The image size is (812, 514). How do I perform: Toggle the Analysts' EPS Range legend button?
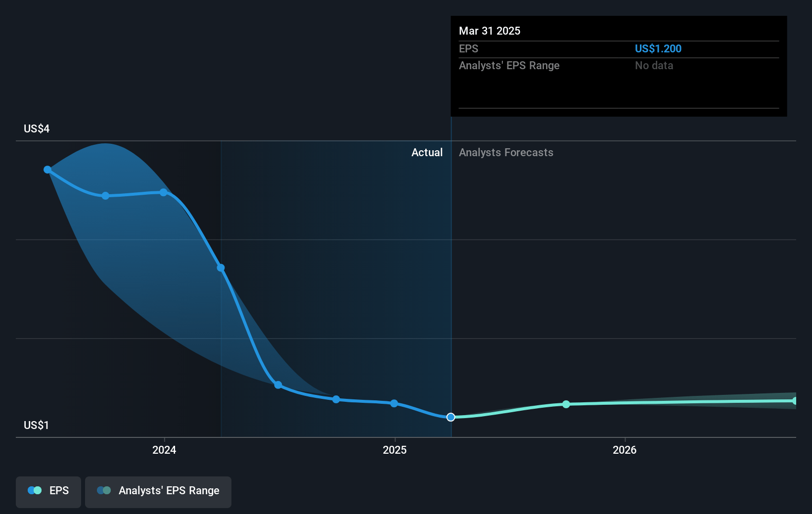click(x=158, y=492)
